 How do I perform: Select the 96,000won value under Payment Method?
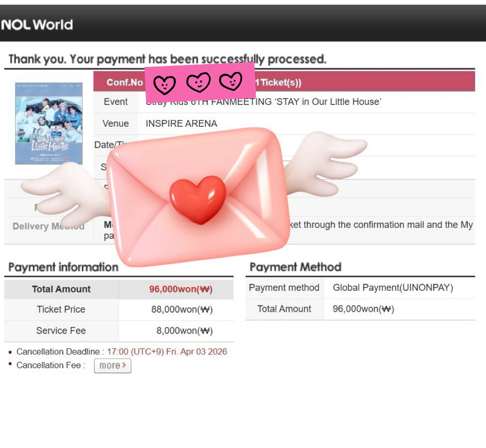tap(363, 309)
